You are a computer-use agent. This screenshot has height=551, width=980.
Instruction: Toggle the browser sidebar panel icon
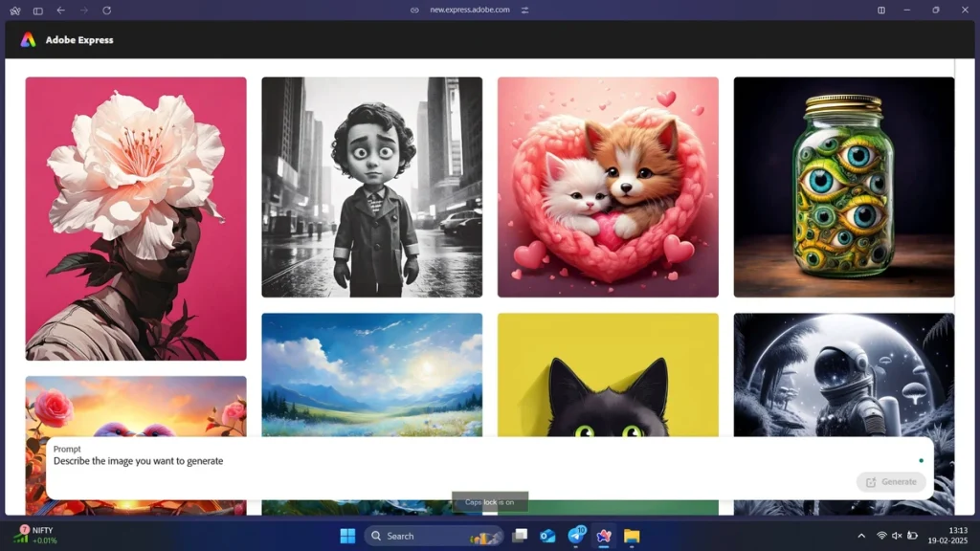[x=38, y=11]
